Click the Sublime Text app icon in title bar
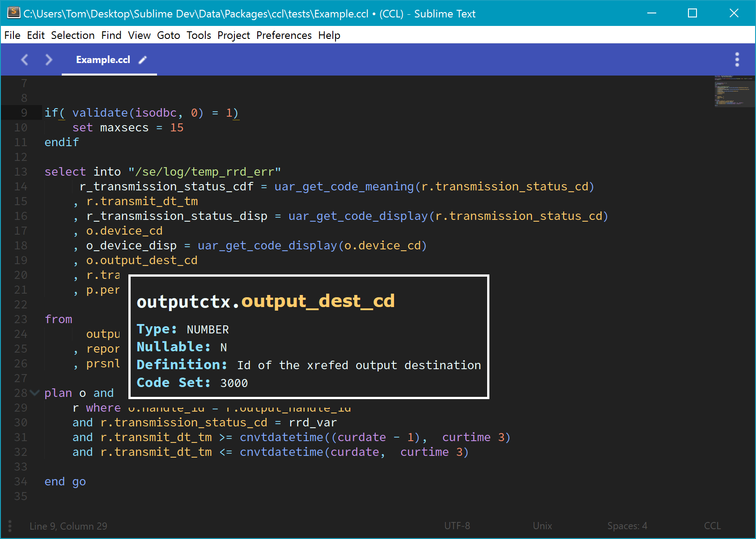Image resolution: width=756 pixels, height=539 pixels. [13, 13]
